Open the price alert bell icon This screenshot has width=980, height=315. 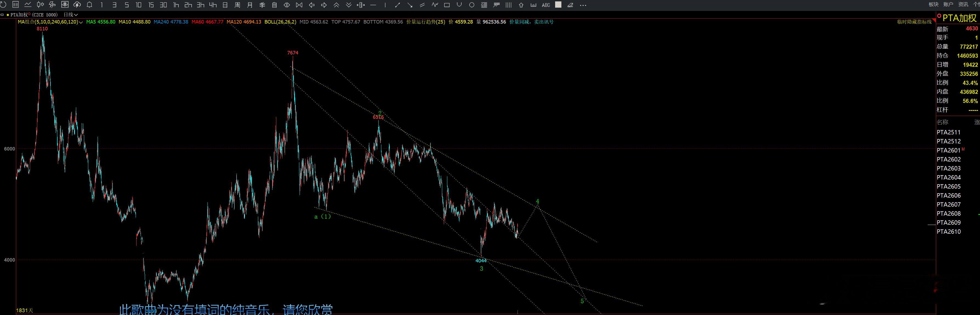point(89,5)
